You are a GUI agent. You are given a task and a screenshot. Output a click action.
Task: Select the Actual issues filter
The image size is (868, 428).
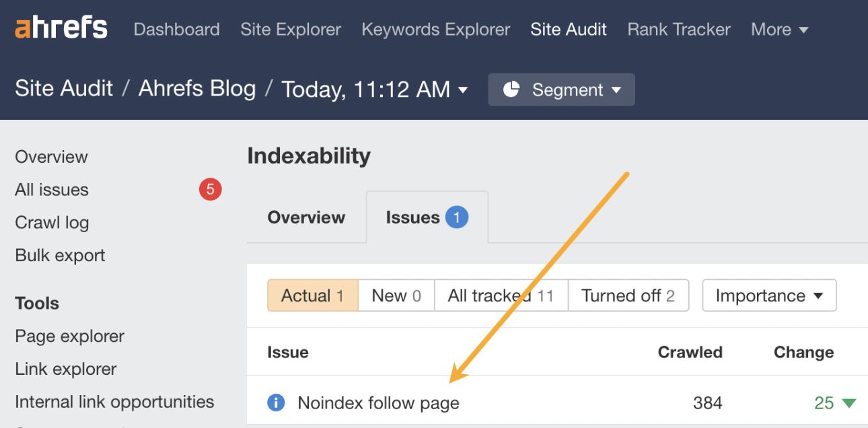click(x=312, y=295)
